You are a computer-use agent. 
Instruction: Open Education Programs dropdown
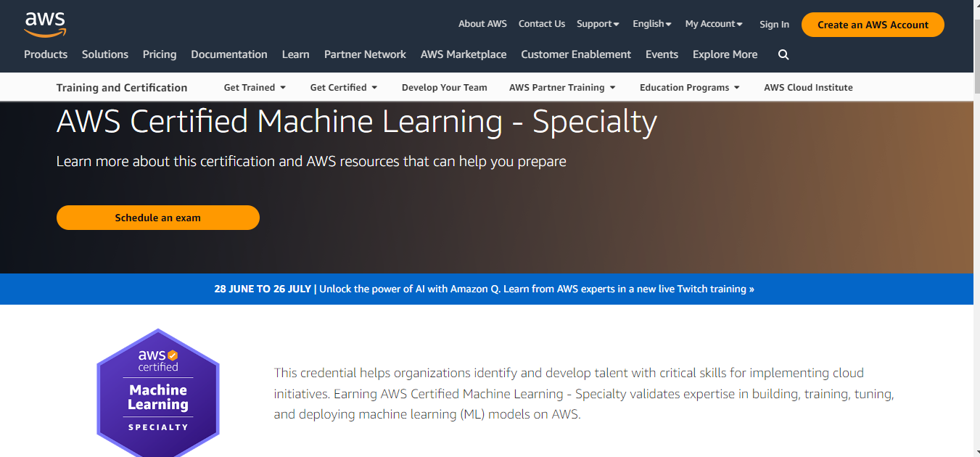point(689,88)
